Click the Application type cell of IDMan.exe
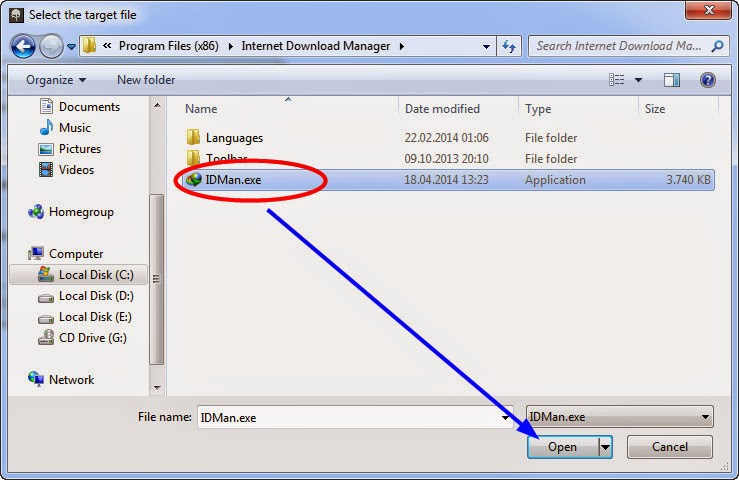The width and height of the screenshot is (739, 480). pos(555,180)
